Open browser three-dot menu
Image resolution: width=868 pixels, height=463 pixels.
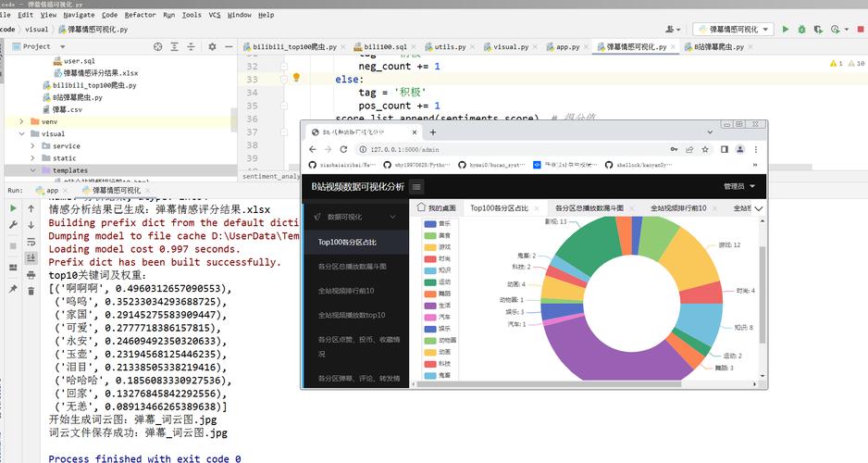pyautogui.click(x=756, y=149)
